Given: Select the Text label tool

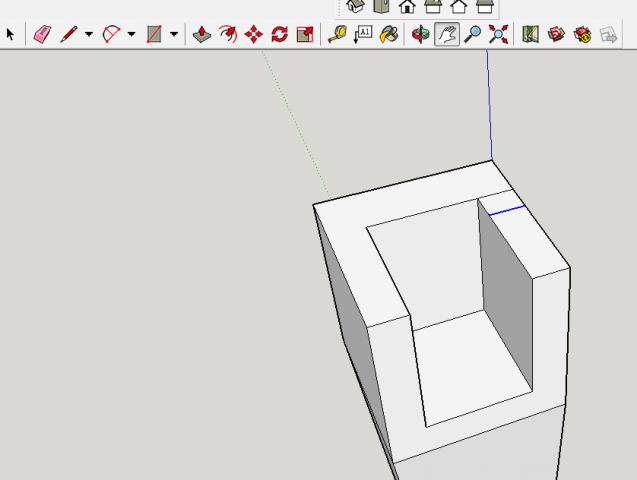Looking at the screenshot, I should (x=363, y=34).
